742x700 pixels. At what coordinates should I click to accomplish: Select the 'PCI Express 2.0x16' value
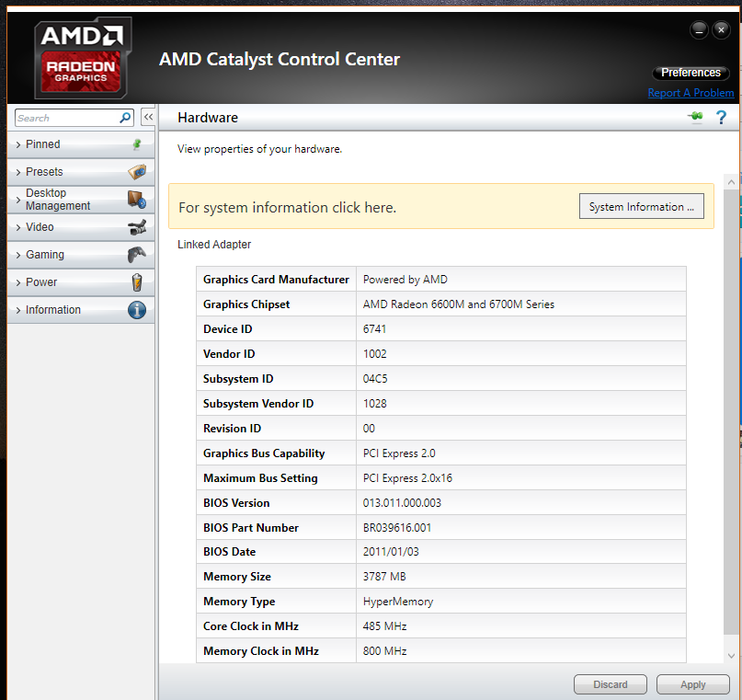coord(407,478)
